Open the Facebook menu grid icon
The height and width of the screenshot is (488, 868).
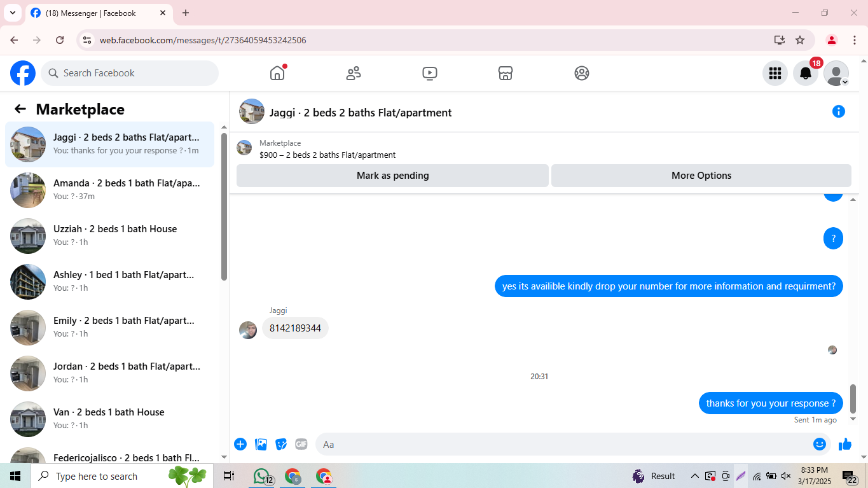point(775,73)
